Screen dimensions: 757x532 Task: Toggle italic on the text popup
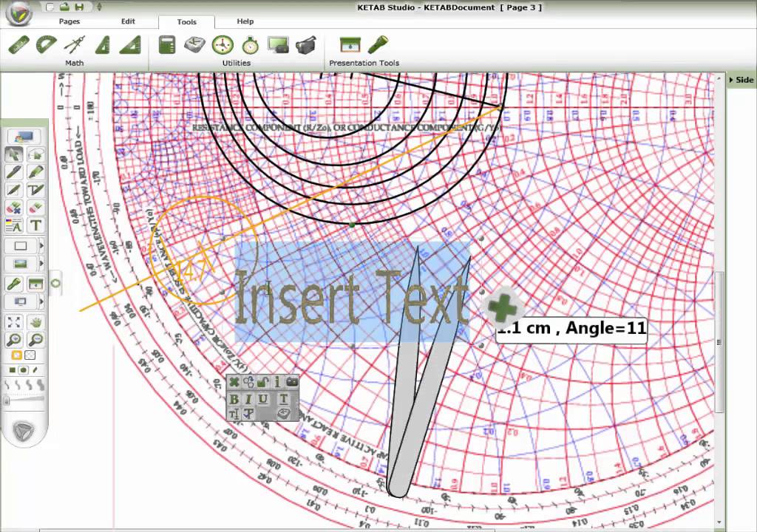[248, 399]
